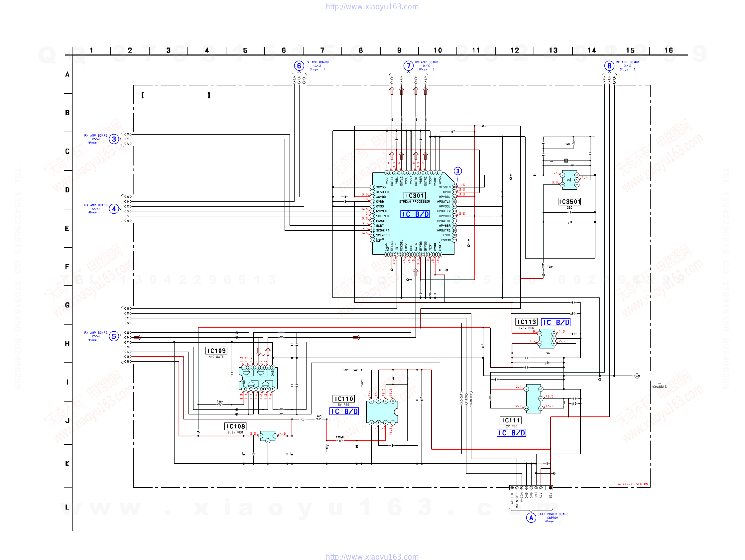The width and height of the screenshot is (745, 560).
Task: Click grid column header 16
Action: (669, 50)
